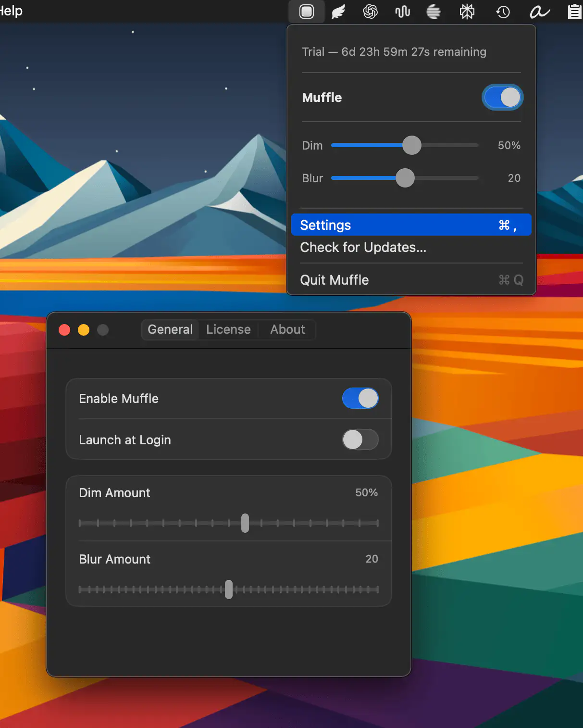Open the clipboard menu bar icon
583x728 pixels.
[x=574, y=12]
